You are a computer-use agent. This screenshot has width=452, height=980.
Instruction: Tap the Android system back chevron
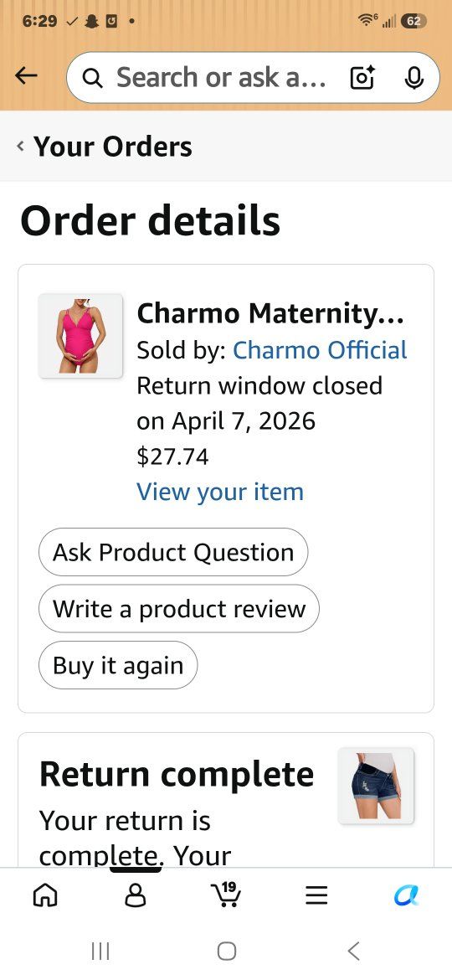353,952
